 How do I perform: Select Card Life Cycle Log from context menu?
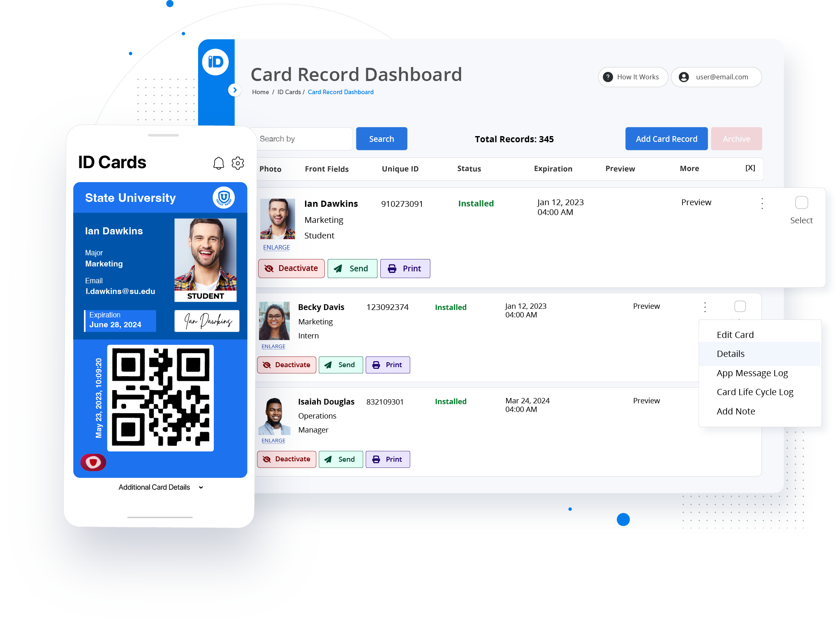coord(755,392)
